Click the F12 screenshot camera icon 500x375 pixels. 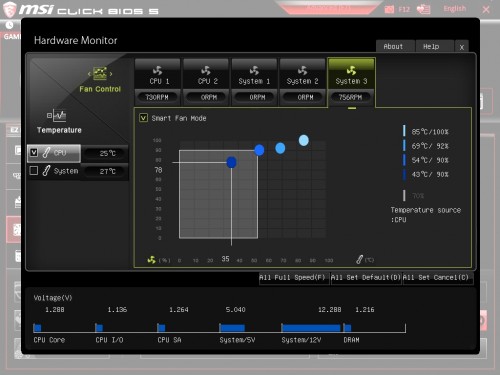(389, 9)
